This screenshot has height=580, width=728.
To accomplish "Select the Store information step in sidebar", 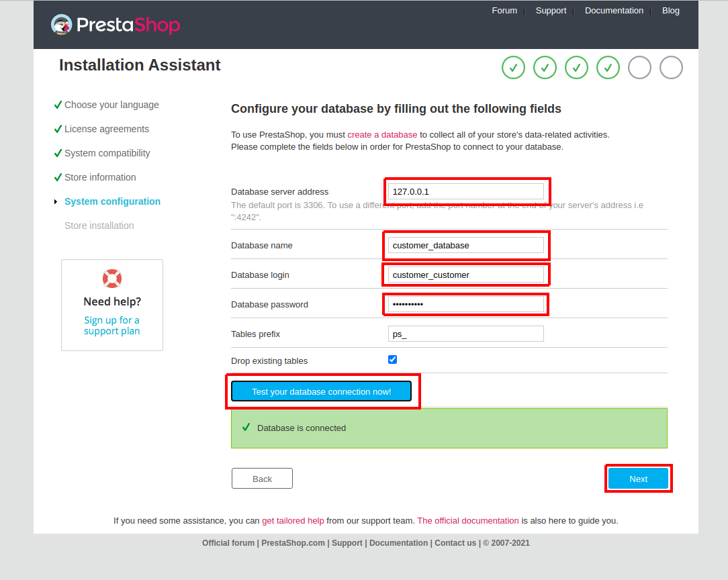I will coord(100,177).
